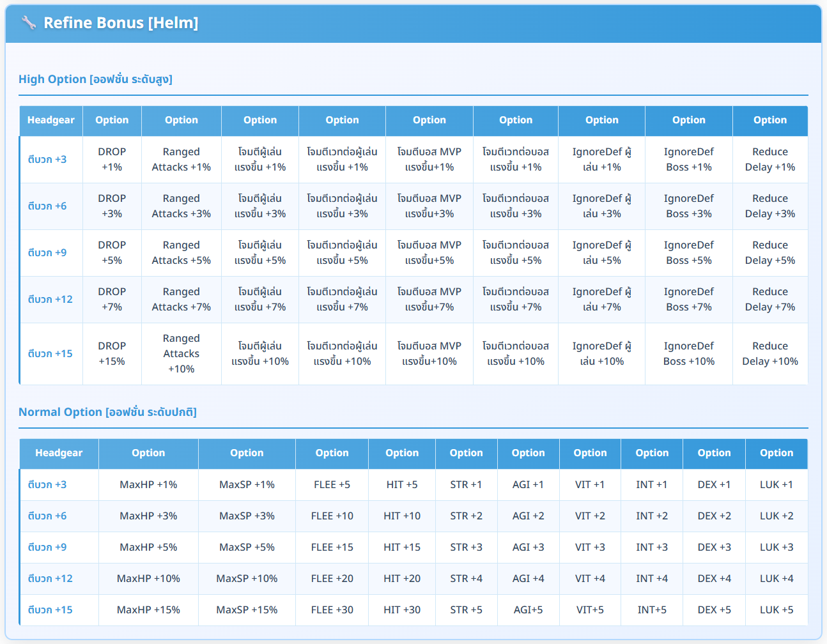827x644 pixels.
Task: Select the Normal Option section heading
Action: (107, 412)
